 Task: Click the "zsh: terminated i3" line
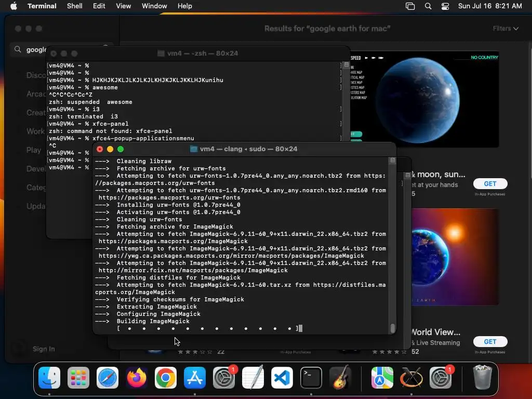click(x=83, y=116)
